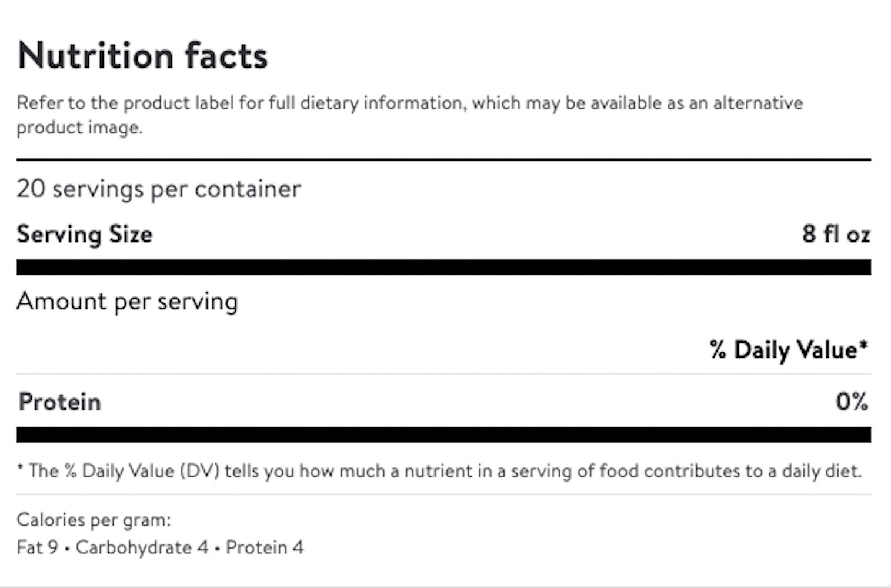This screenshot has height=588, width=891.
Task: Click the Serving Size label
Action: point(85,234)
